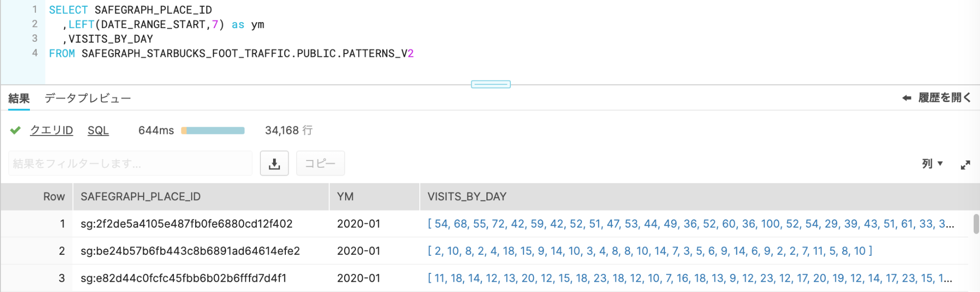Screen dimensions: 980x292
Task: Click the query execution time progress bar
Action: tap(213, 131)
